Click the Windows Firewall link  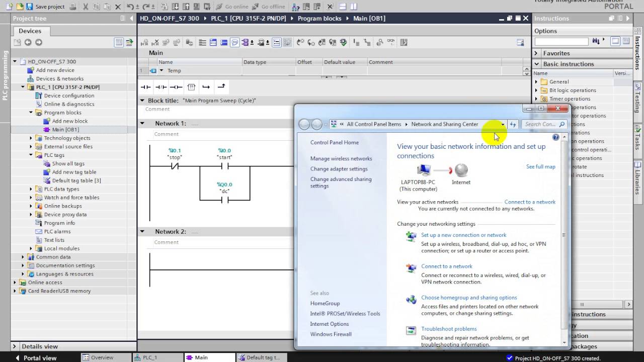[x=331, y=334]
